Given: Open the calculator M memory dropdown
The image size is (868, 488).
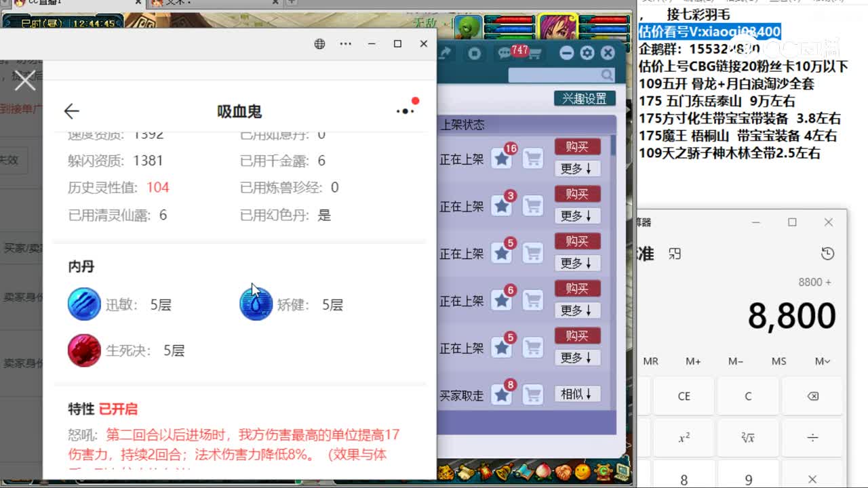Looking at the screenshot, I should (x=823, y=361).
